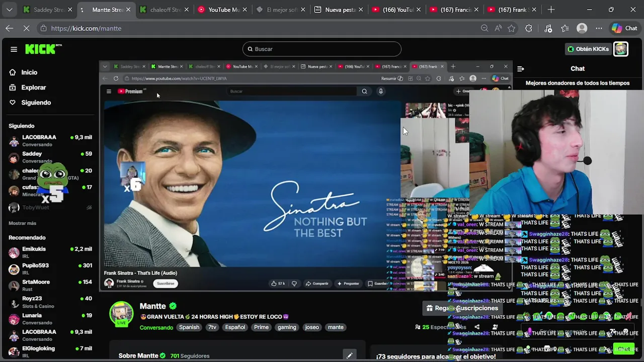This screenshot has height=362, width=644.
Task: Open the Kick user avatar menu
Action: (621, 49)
